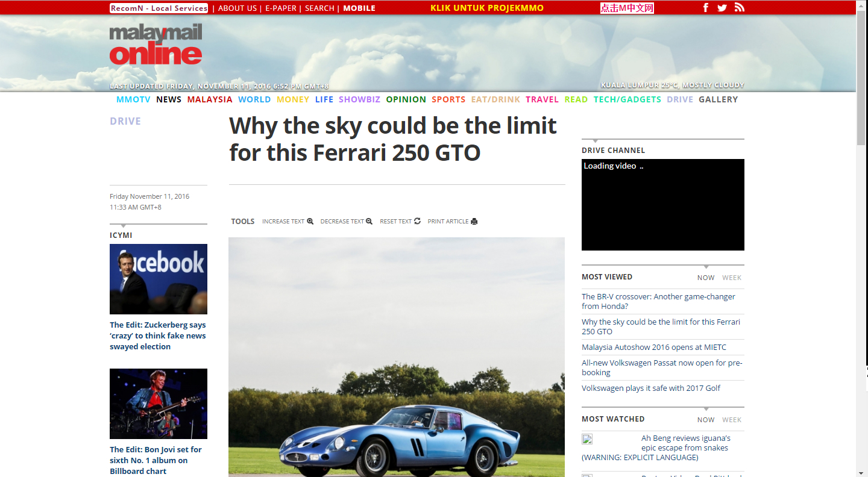Select WEEK tab under Most Watched
Screen dimensions: 868x477
click(732, 420)
